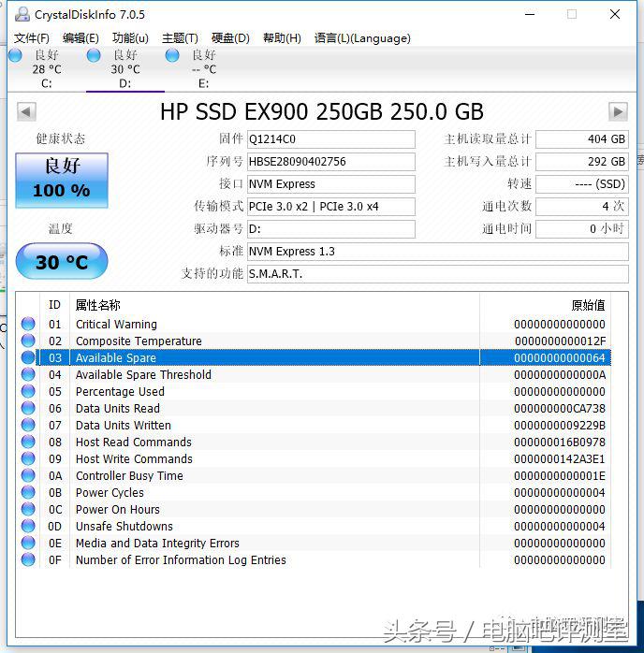
Task: Go to next disk with right arrow
Action: [618, 111]
